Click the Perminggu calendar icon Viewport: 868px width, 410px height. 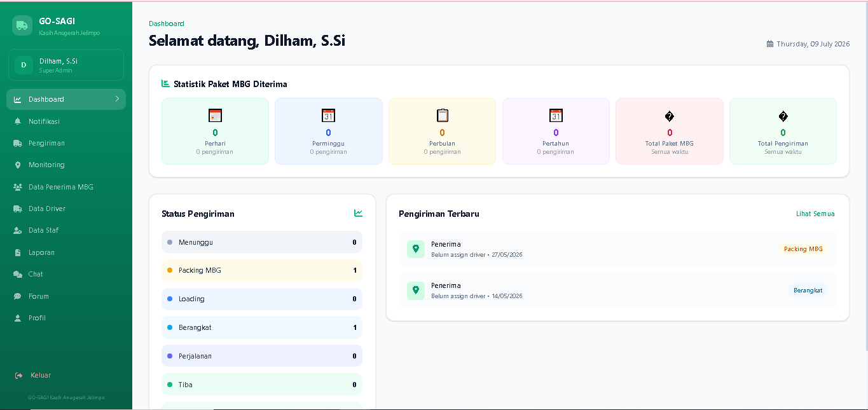click(x=328, y=116)
